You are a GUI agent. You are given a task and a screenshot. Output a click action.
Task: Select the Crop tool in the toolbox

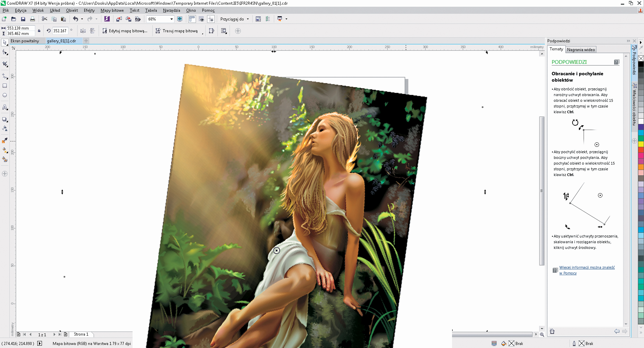click(5, 64)
